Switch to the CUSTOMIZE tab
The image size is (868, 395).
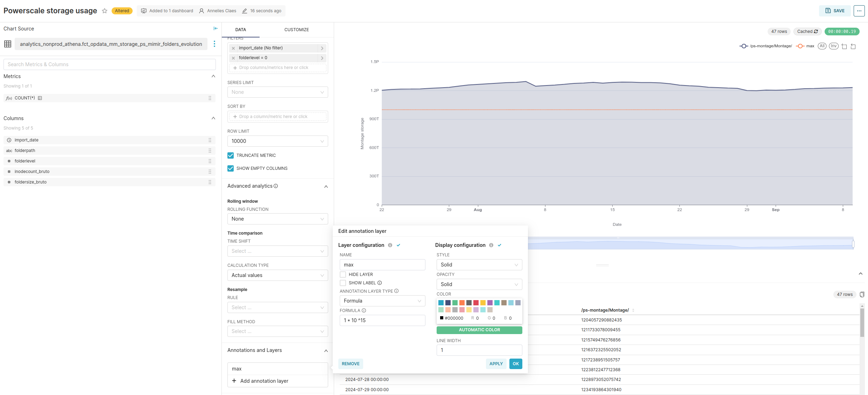[297, 30]
